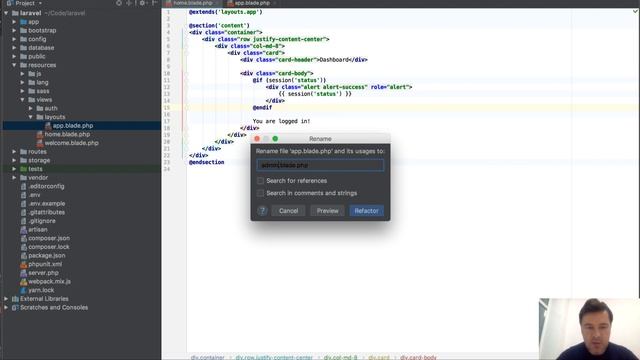Click the Preview button in Rename dialog
This screenshot has height=360, width=640.
pos(327,211)
